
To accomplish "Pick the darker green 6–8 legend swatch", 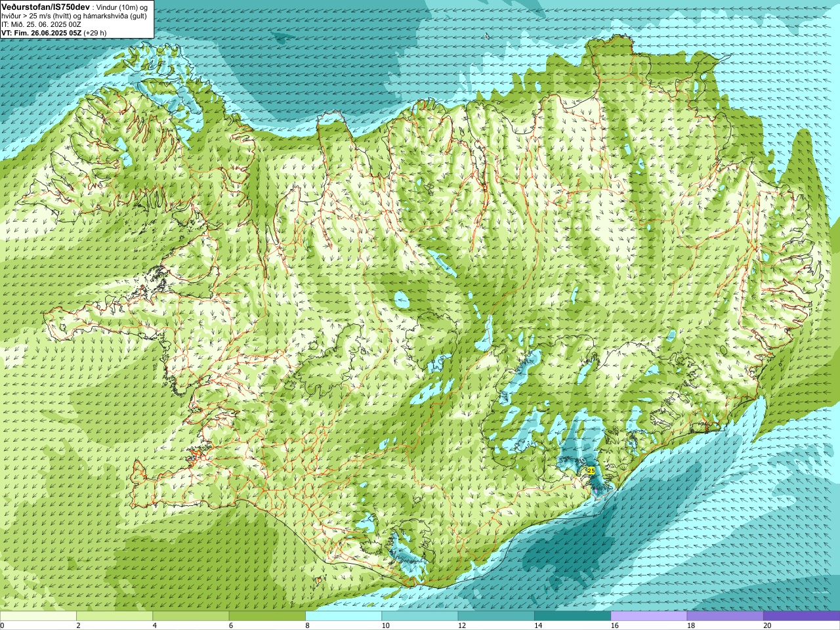I will (267, 616).
